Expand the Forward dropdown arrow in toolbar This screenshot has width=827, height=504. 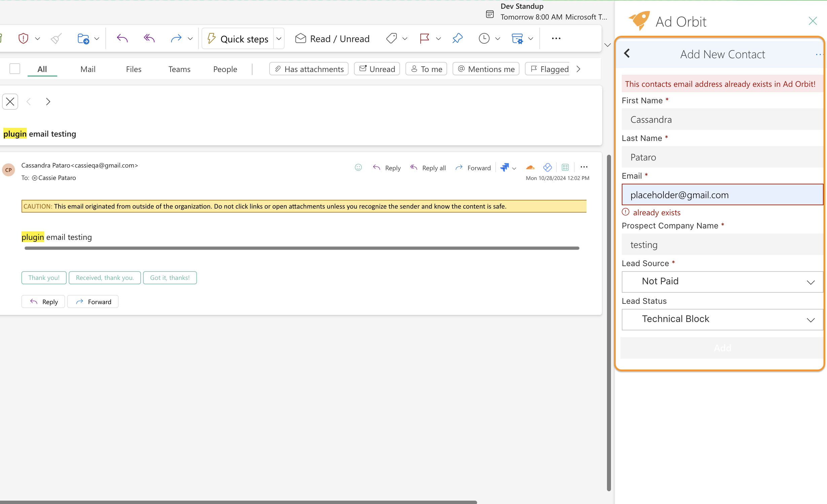[x=190, y=39]
